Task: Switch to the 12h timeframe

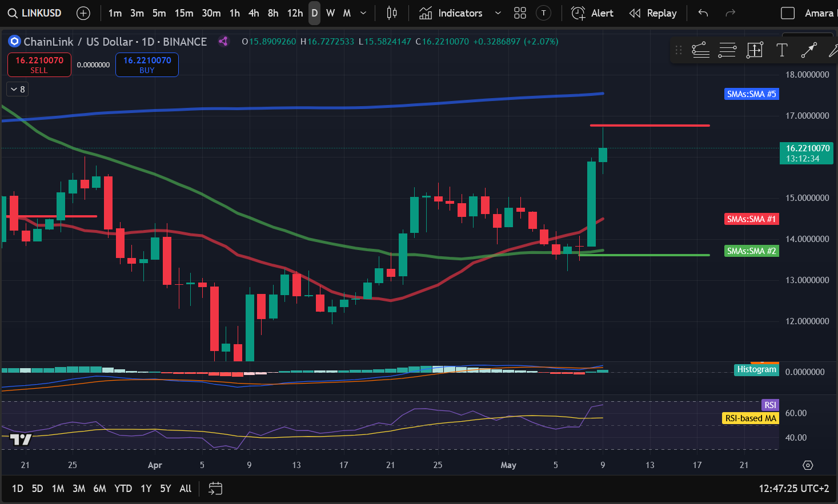Action: (x=295, y=13)
